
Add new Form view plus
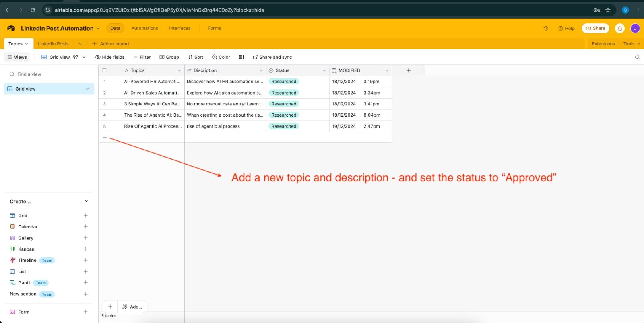(86, 312)
